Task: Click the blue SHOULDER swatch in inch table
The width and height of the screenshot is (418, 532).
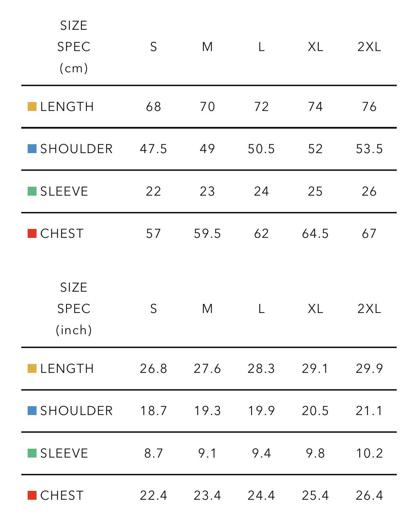Action: (32, 411)
